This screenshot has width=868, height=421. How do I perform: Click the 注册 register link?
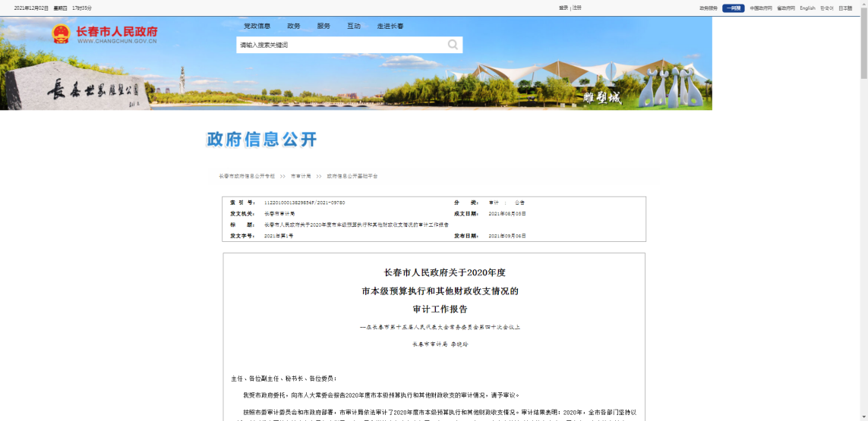click(x=577, y=8)
